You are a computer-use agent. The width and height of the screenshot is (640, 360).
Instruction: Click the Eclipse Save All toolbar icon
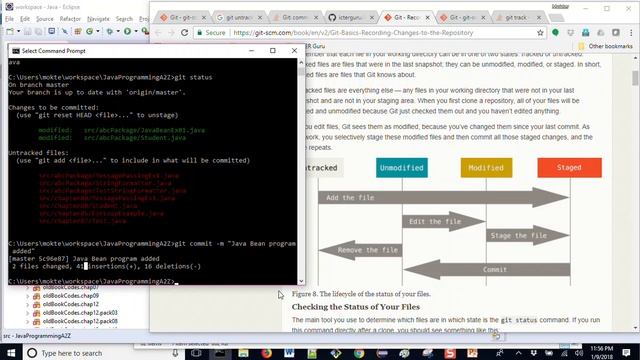pyautogui.click(x=38, y=31)
